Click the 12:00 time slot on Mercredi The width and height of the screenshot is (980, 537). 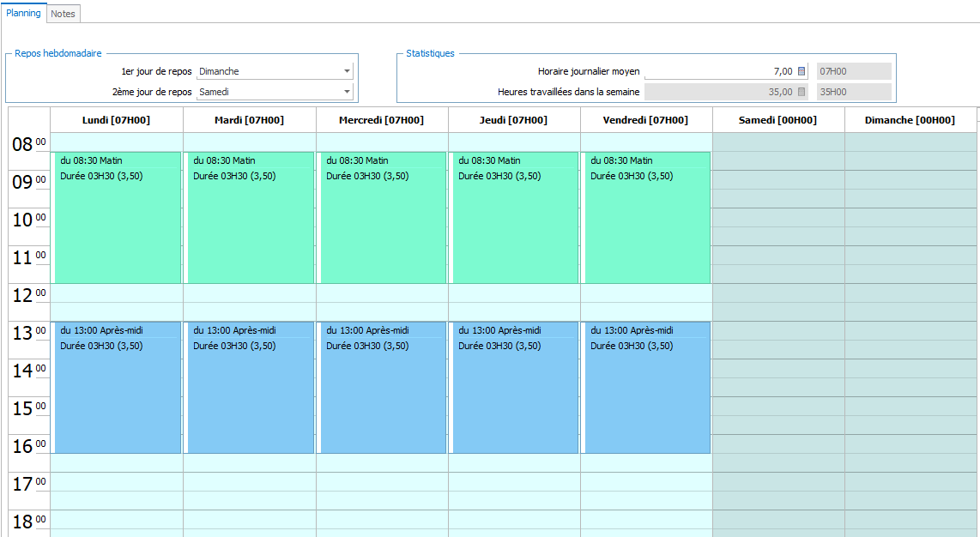pos(382,293)
